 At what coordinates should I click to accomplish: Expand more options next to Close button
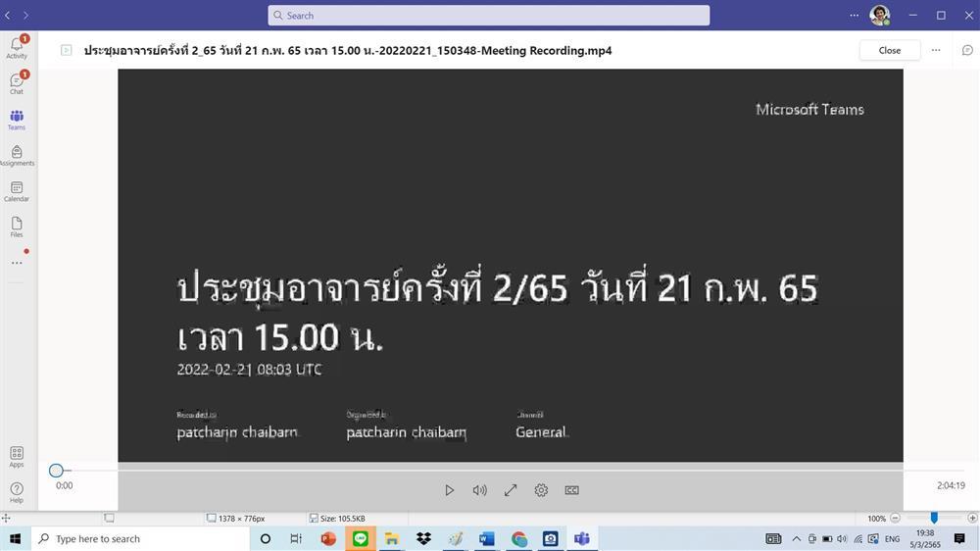[x=936, y=50]
